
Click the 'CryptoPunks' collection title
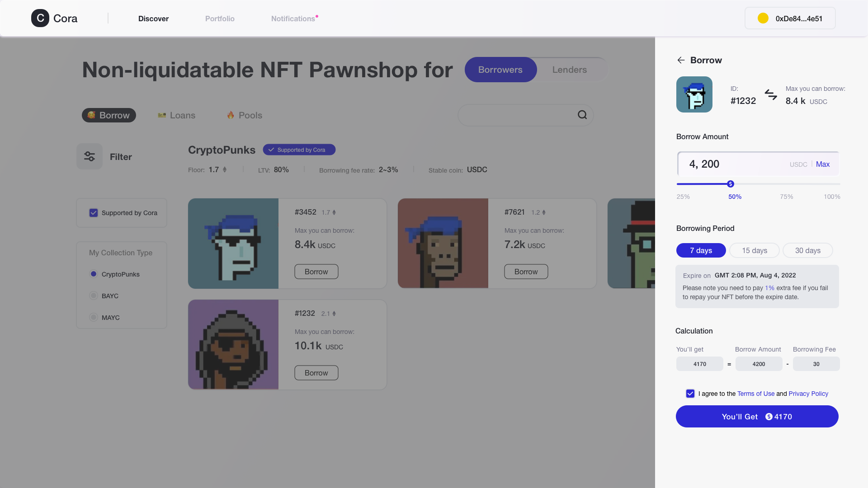[x=222, y=150]
